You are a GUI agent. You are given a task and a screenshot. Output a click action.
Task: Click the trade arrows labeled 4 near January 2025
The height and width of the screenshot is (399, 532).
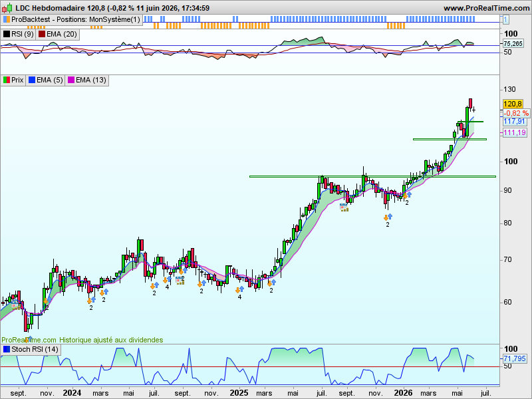pyautogui.click(x=240, y=290)
